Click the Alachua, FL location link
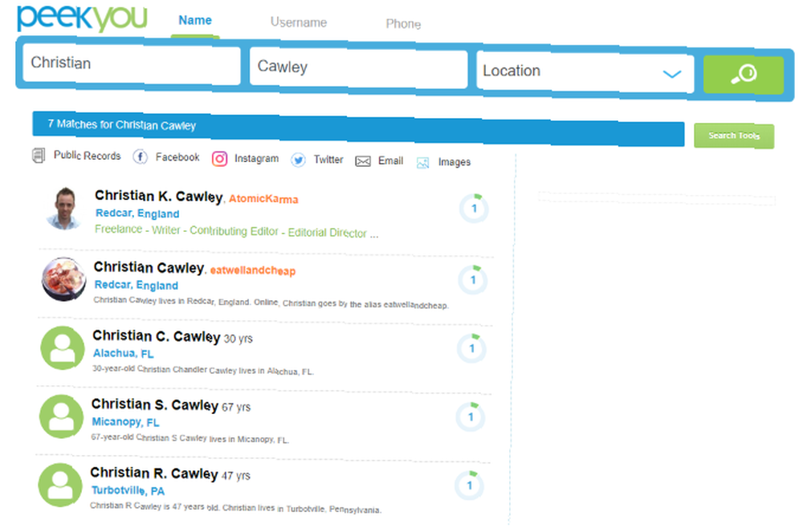The width and height of the screenshot is (803, 532). [123, 354]
